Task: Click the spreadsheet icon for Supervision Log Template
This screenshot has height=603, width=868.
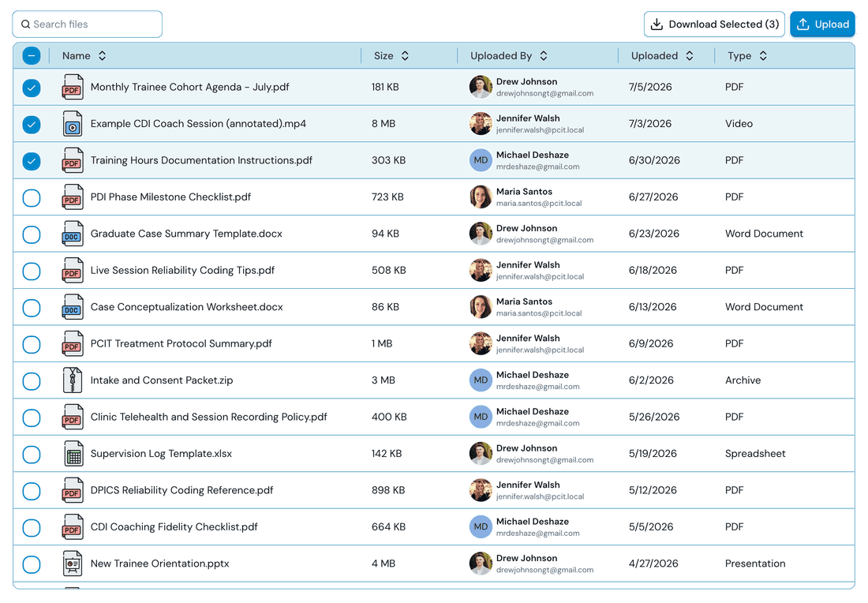Action: pos(73,454)
